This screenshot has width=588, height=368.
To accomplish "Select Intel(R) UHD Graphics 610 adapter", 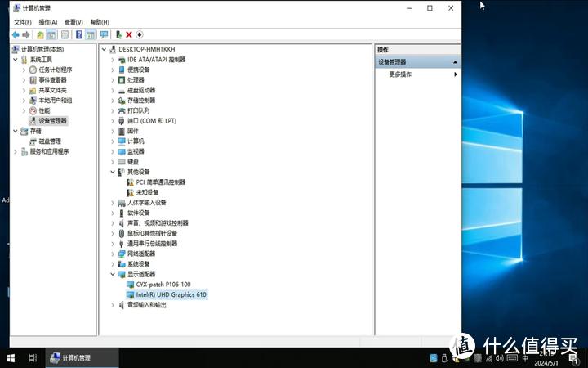I will pyautogui.click(x=171, y=294).
